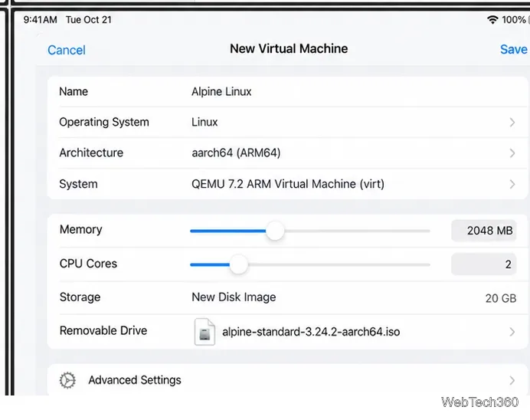Image resolution: width=530 pixels, height=420 pixels.
Task: Select the New Disk Image storage entry
Action: point(234,297)
